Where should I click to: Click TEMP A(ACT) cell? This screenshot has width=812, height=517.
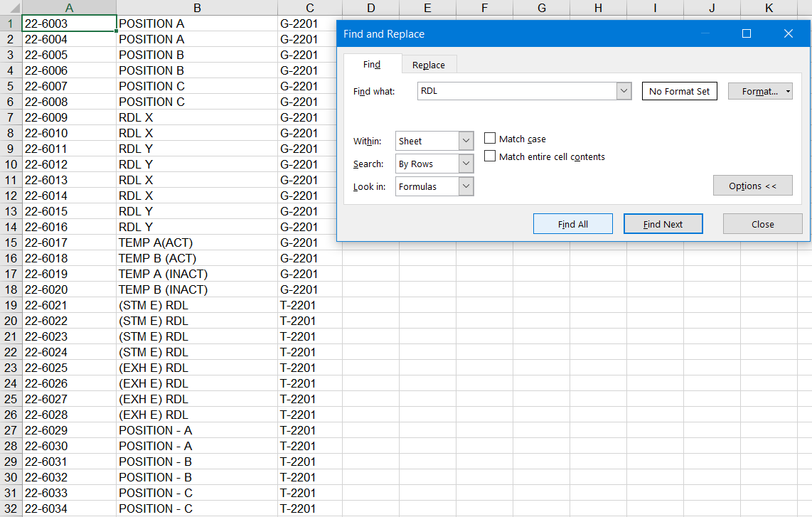pos(197,242)
